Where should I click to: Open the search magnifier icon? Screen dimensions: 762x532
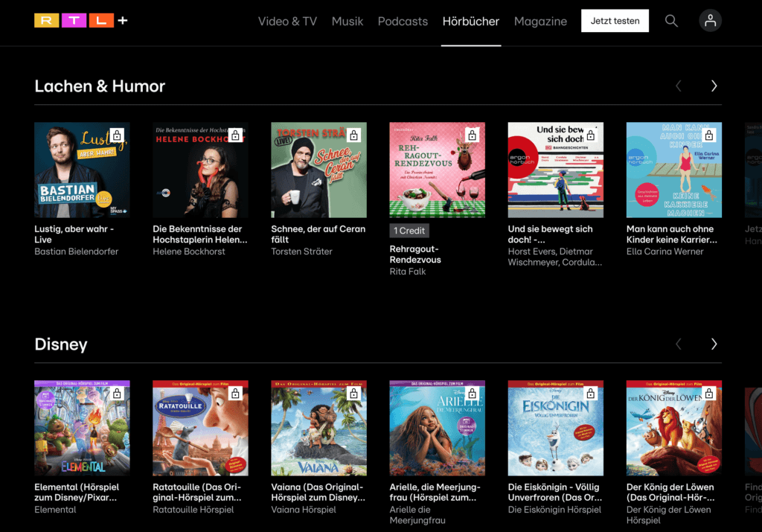click(671, 21)
